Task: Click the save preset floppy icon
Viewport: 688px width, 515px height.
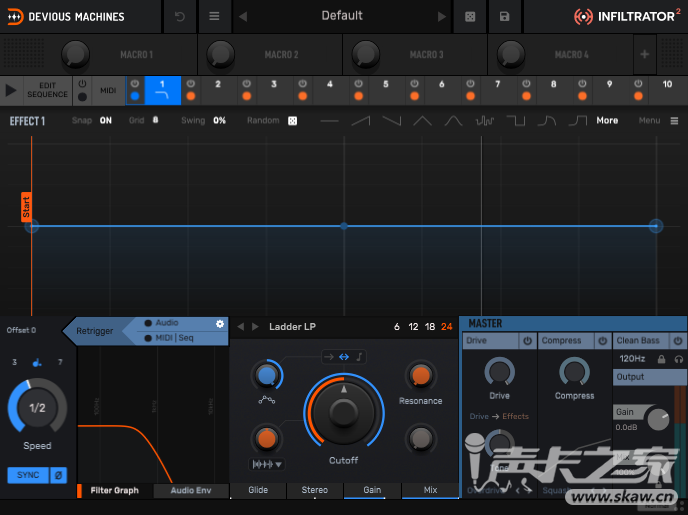Action: [x=505, y=17]
